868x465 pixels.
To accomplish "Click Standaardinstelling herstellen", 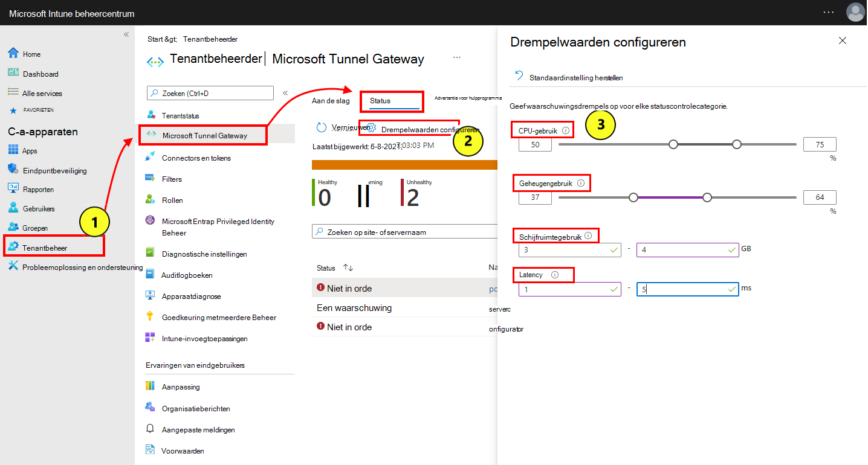I will coord(569,77).
